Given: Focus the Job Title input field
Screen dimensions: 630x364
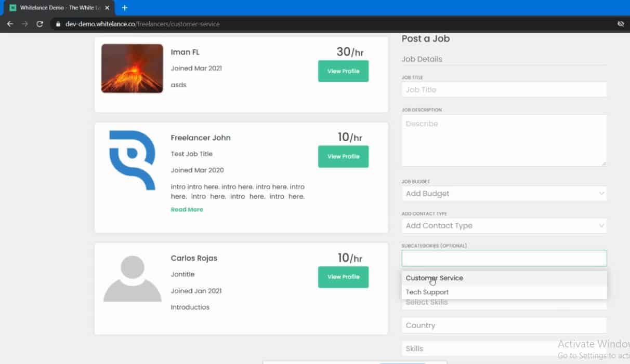Looking at the screenshot, I should pyautogui.click(x=504, y=89).
